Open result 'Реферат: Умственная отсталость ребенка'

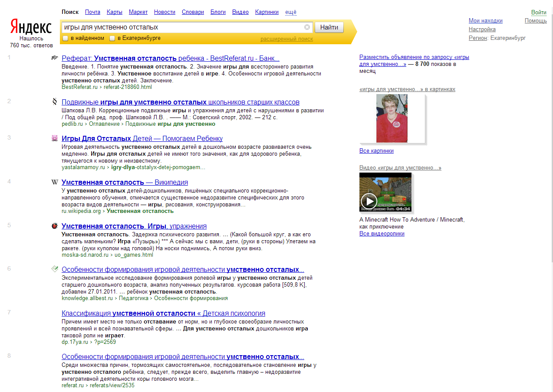(171, 59)
